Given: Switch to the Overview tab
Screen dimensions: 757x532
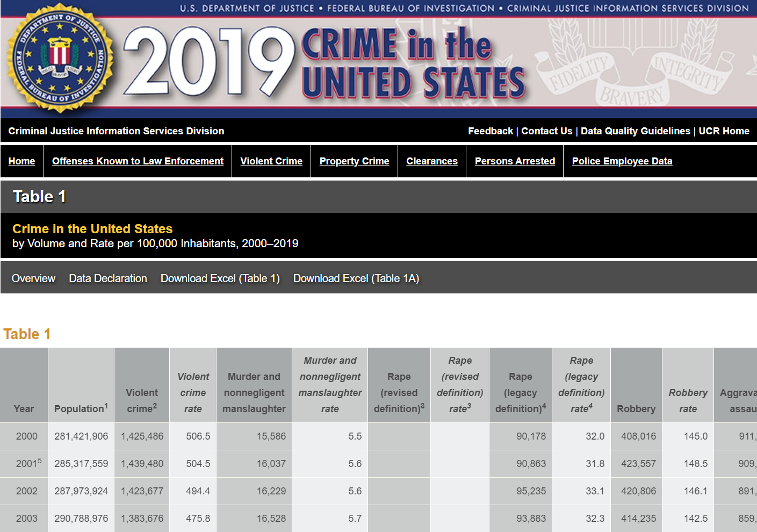Looking at the screenshot, I should click(33, 278).
